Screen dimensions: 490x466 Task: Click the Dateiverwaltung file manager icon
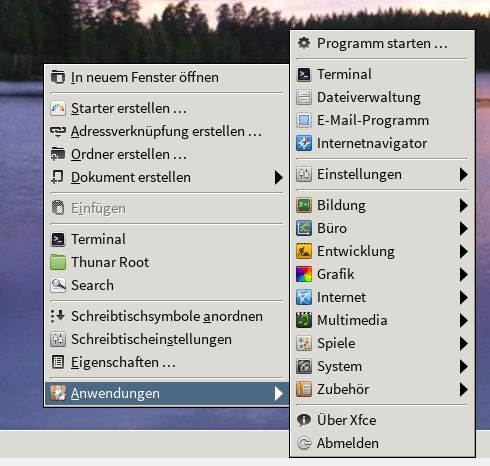coord(304,97)
